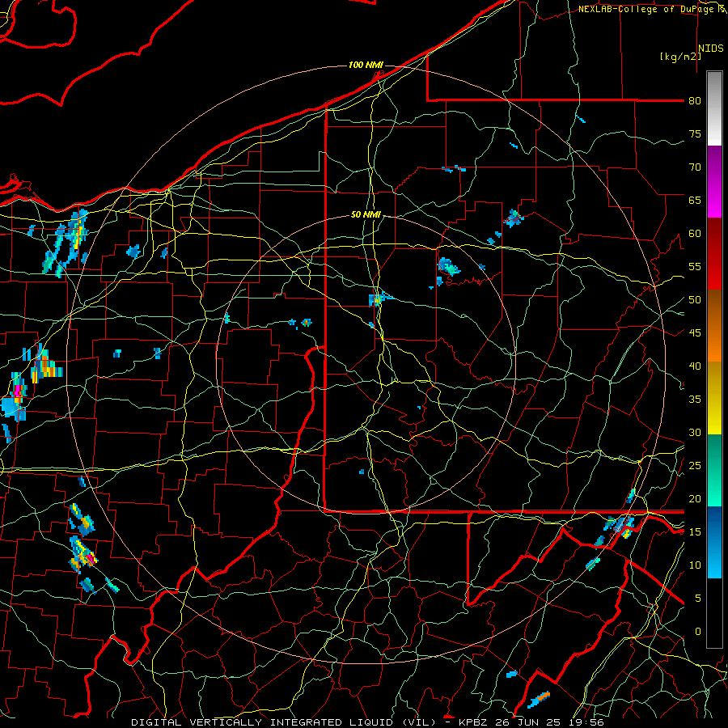Screen dimensions: 728x728
Task: Click the 60 legend value
Action: click(x=695, y=234)
